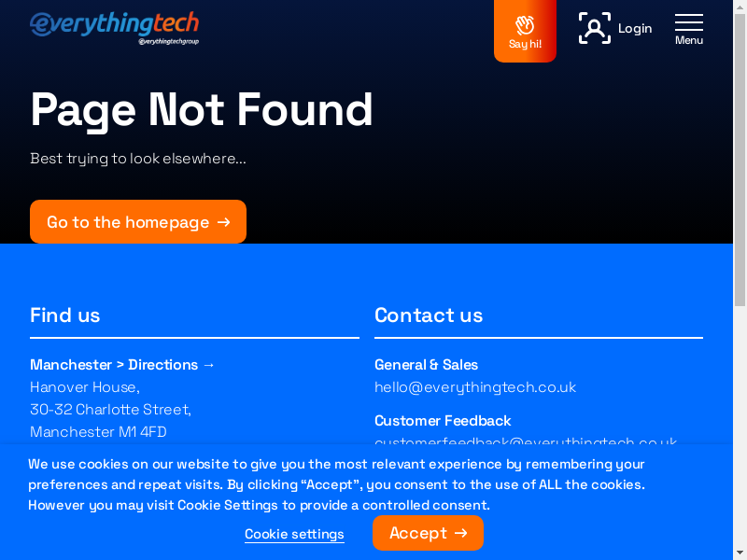Click the hello@everythingtech.co.uk email link
Viewport: 747px width, 560px height.
pos(475,387)
